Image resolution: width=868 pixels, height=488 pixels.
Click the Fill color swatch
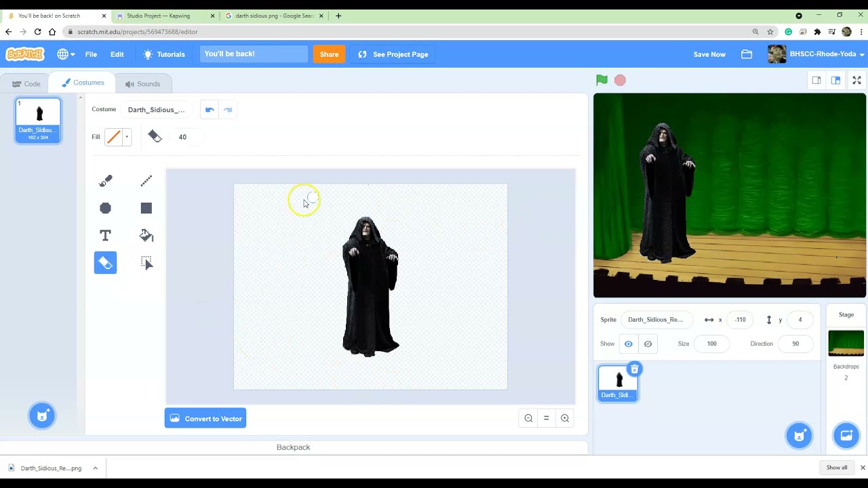[x=114, y=137]
